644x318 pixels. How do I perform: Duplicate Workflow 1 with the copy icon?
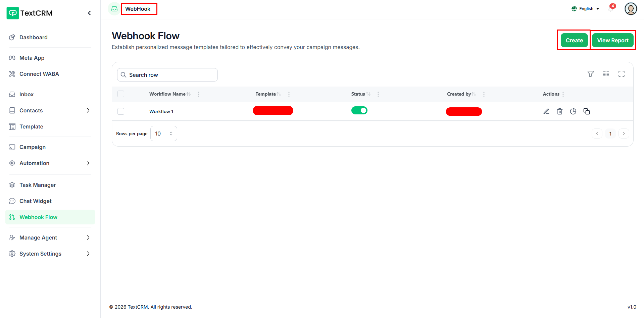(586, 111)
